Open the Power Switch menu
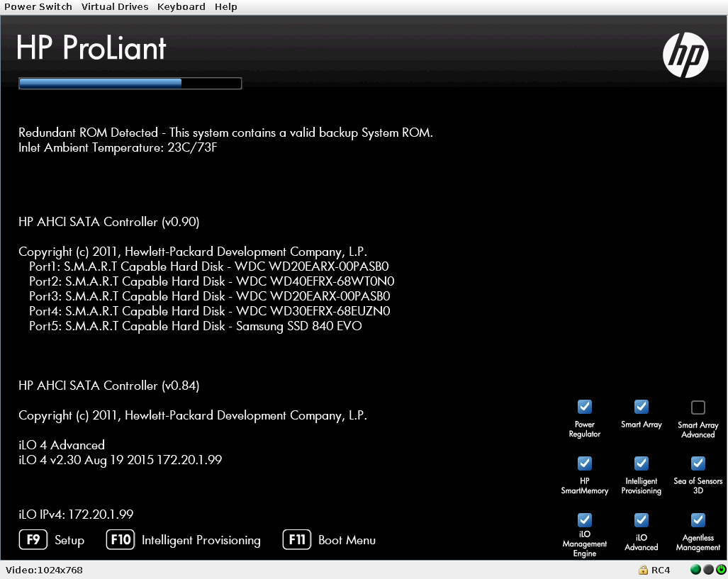 point(38,7)
